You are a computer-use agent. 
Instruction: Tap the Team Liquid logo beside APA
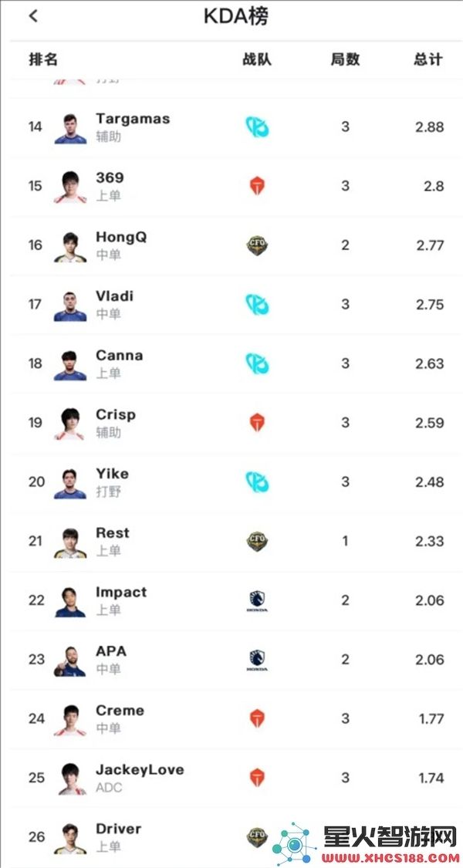point(258,660)
